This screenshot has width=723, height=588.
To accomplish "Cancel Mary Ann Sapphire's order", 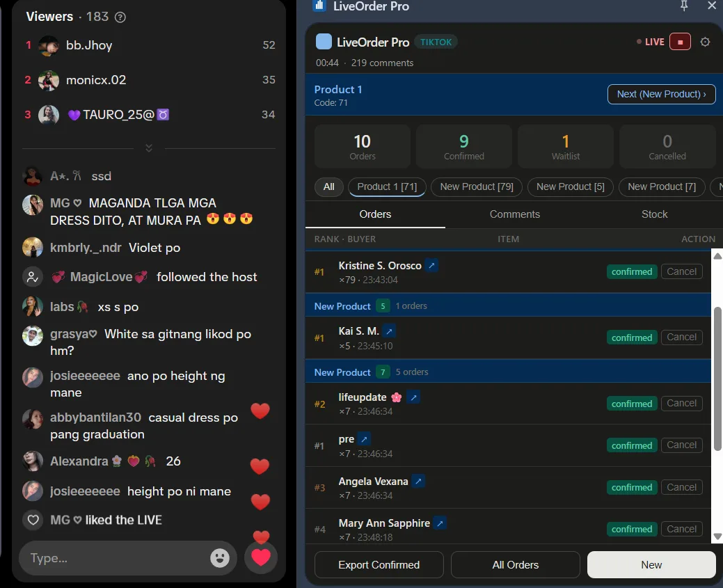I will (x=681, y=529).
